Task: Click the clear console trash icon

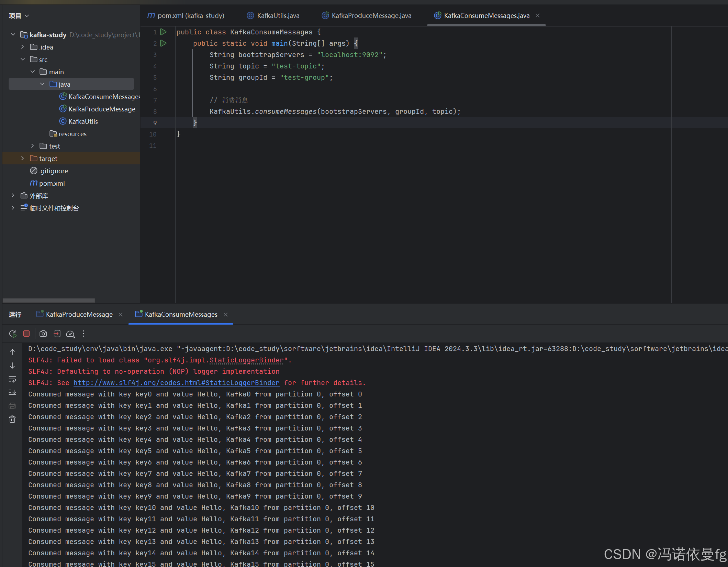Action: point(12,419)
